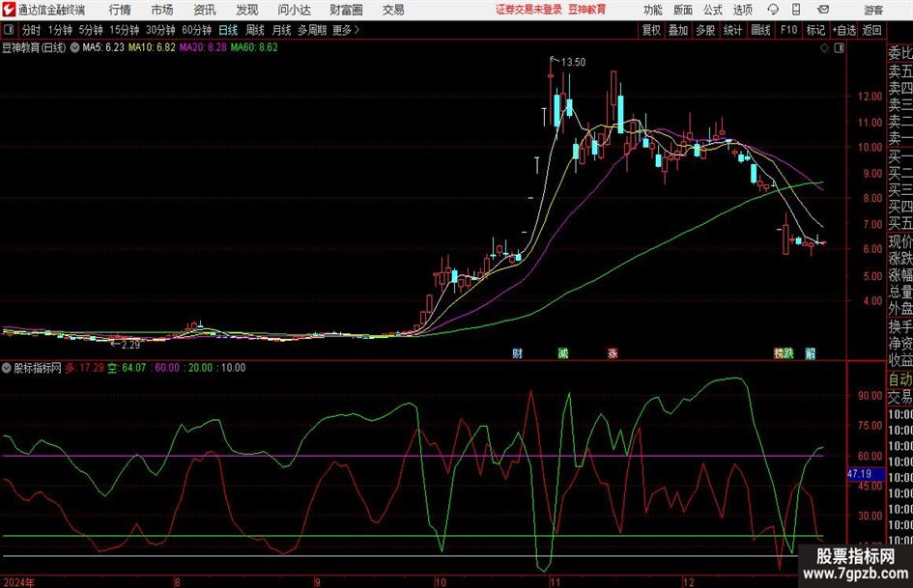Viewport: 913px width, 588px height.
Task: Click the 涨 event marker on chart
Action: (613, 352)
